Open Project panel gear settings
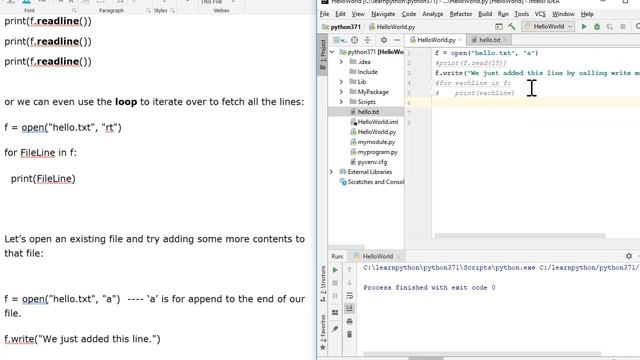 point(384,40)
